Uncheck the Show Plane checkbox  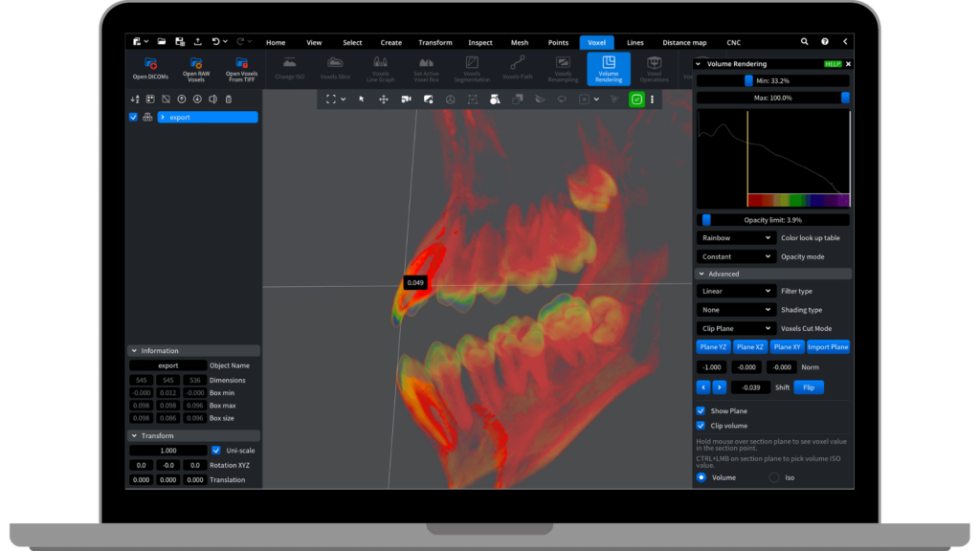click(701, 410)
